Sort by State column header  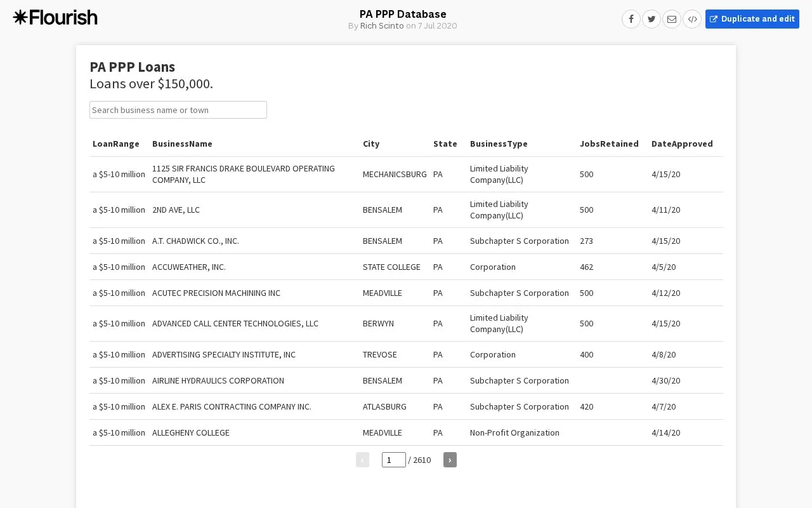[x=445, y=144]
